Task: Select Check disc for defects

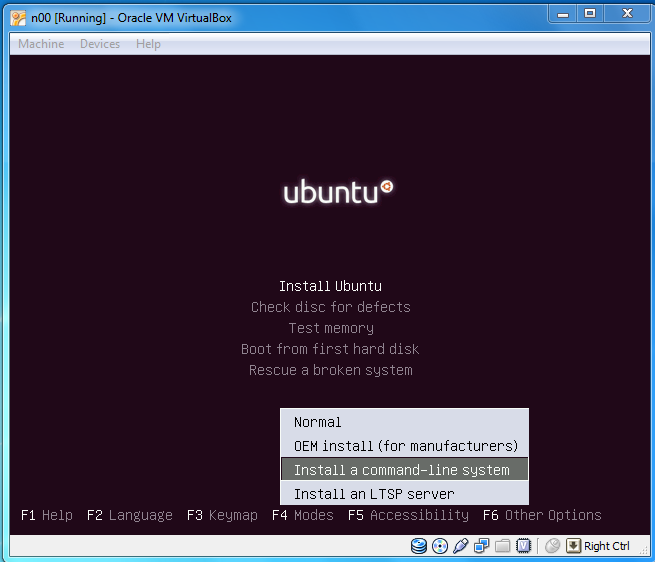Action: pyautogui.click(x=330, y=307)
